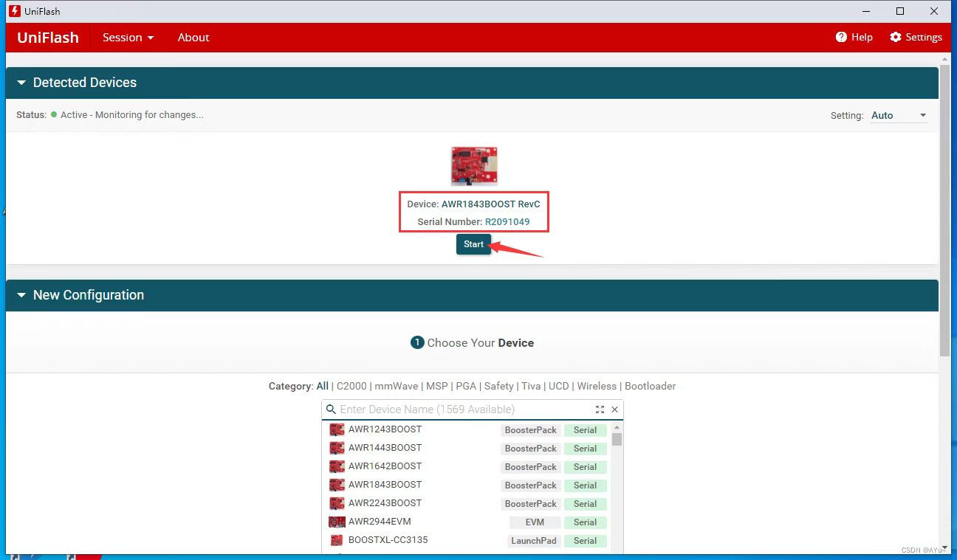
Task: Select AWR1243BOOST from device list
Action: click(385, 429)
